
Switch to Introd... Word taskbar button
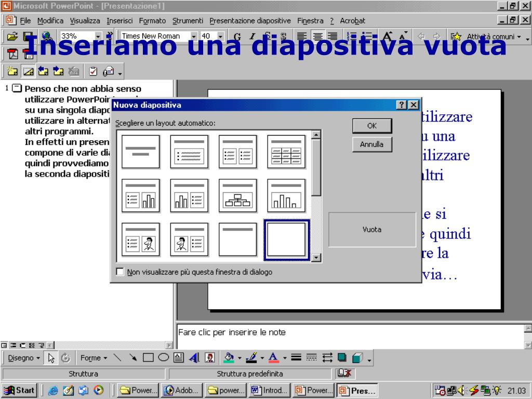(270, 391)
